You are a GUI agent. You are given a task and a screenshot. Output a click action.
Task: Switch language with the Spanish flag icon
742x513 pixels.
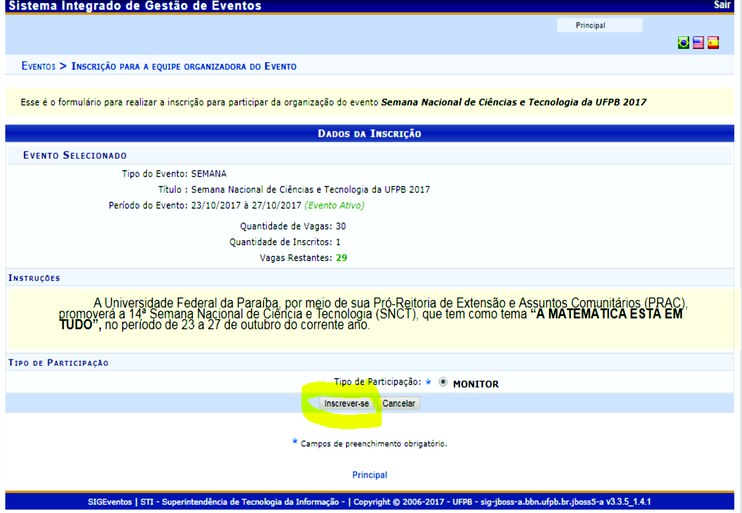coord(713,43)
